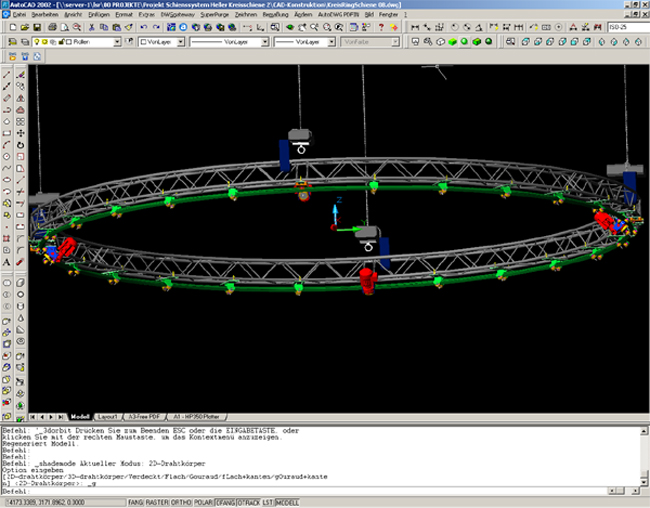Image resolution: width=650 pixels, height=508 pixels.
Task: Switch to the Layout1 tab
Action: (108, 416)
